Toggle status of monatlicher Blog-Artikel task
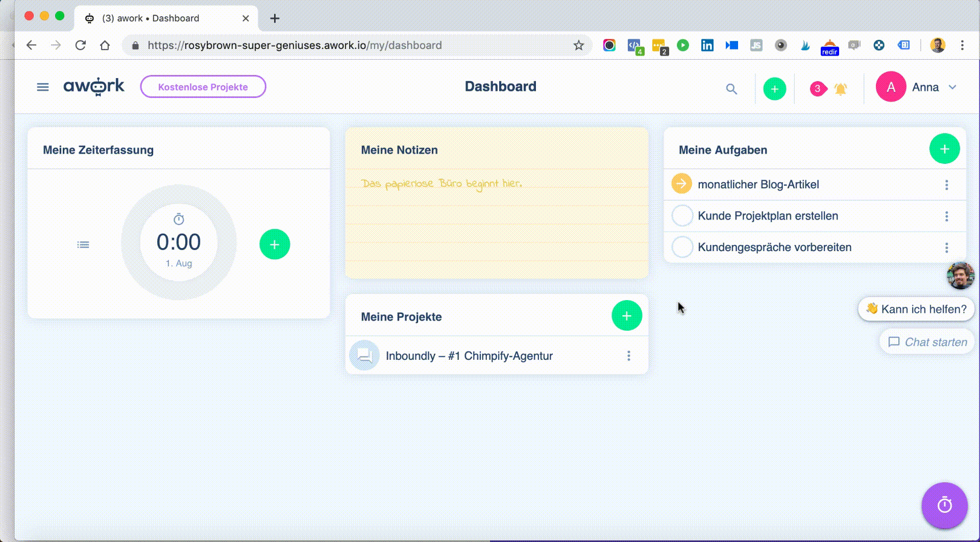 click(681, 184)
